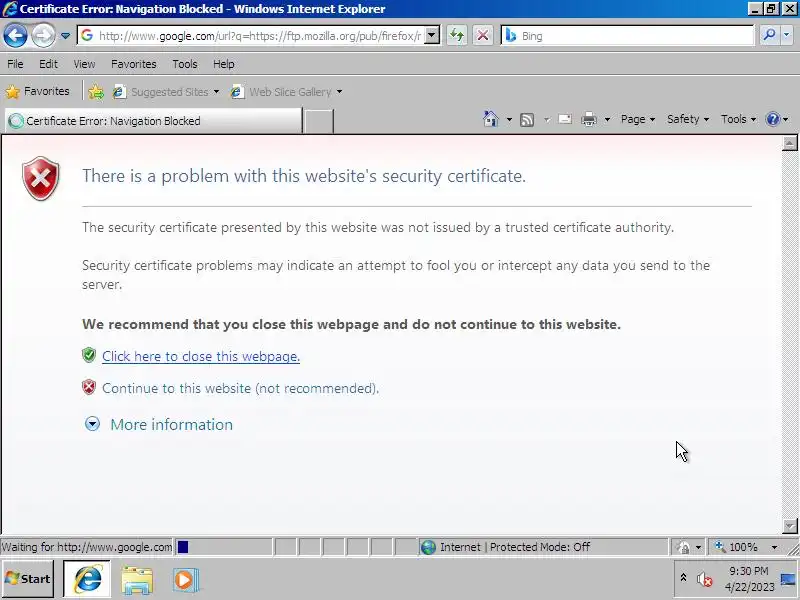This screenshot has width=800, height=600.
Task: Click the Web Slice Gallery IE icon
Action: click(237, 92)
